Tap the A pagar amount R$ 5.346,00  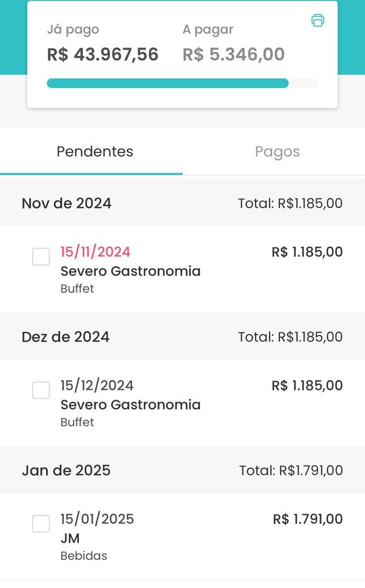234,54
